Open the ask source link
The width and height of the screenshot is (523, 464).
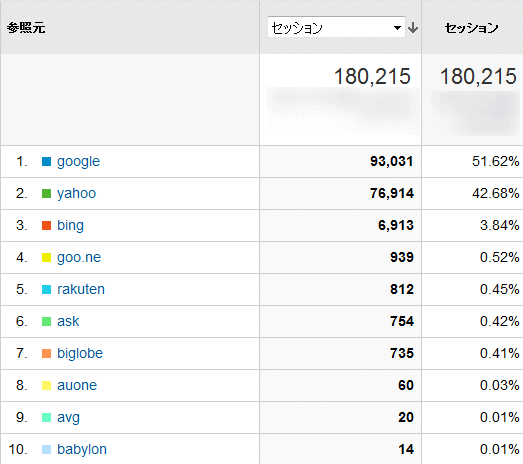[x=68, y=321]
